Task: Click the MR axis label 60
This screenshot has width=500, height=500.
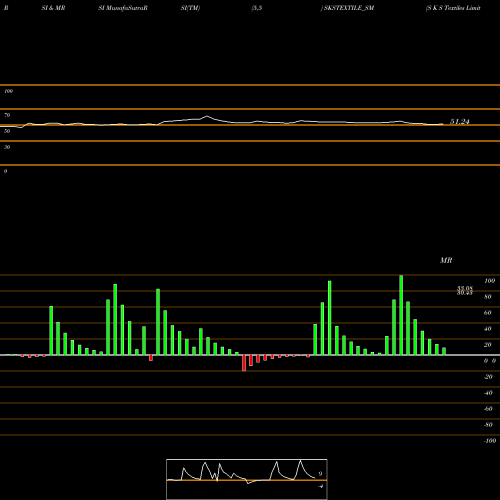Action: pos(488,313)
